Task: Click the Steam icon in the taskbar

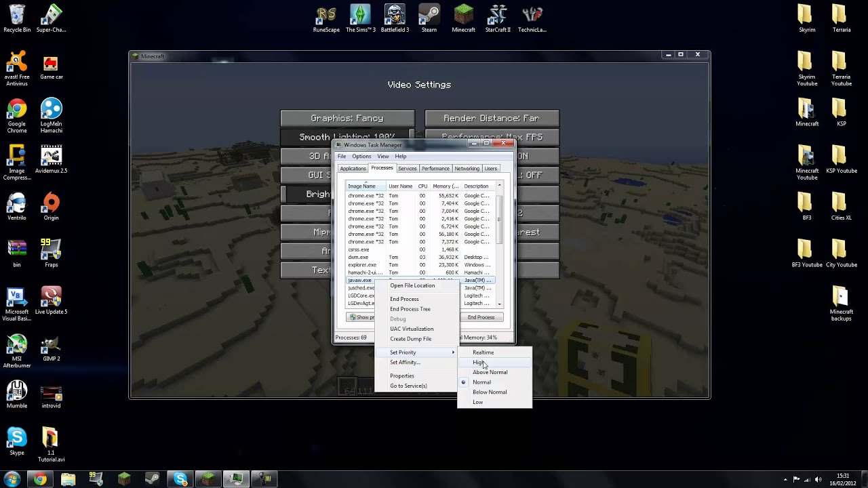Action: click(x=152, y=479)
